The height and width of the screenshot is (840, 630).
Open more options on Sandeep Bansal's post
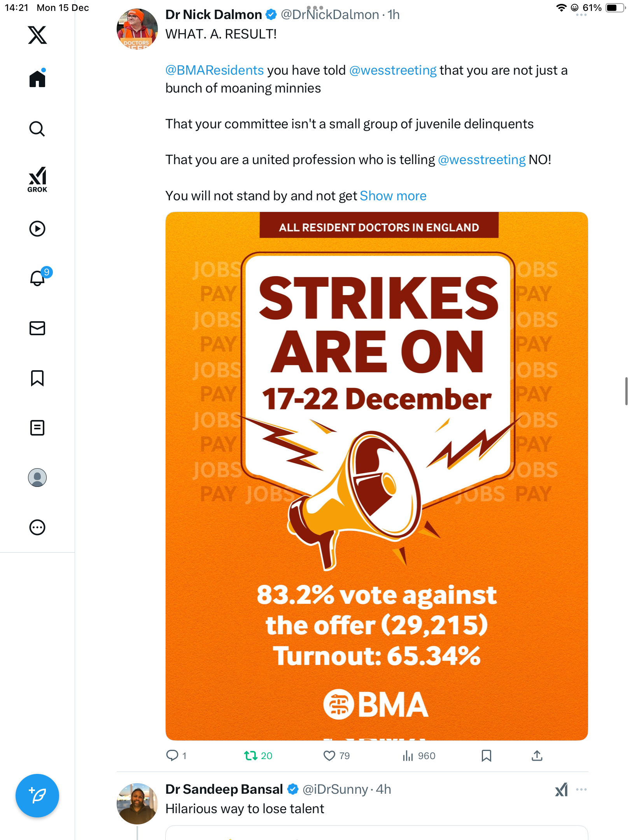(x=581, y=789)
